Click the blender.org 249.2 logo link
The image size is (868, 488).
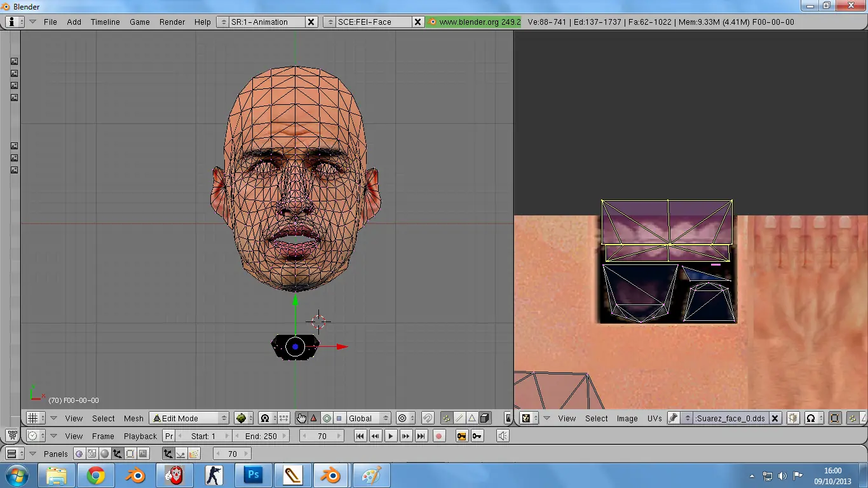[474, 22]
